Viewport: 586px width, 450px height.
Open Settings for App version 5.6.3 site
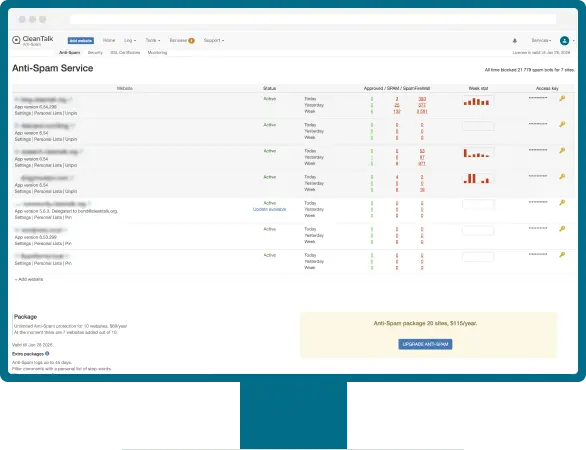coord(23,217)
